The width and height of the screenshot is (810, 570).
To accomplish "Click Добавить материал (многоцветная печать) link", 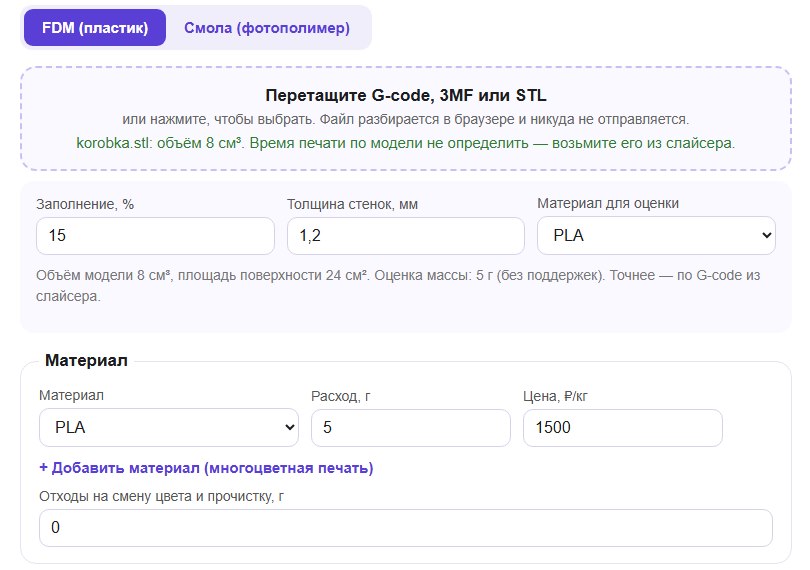I will pos(206,468).
